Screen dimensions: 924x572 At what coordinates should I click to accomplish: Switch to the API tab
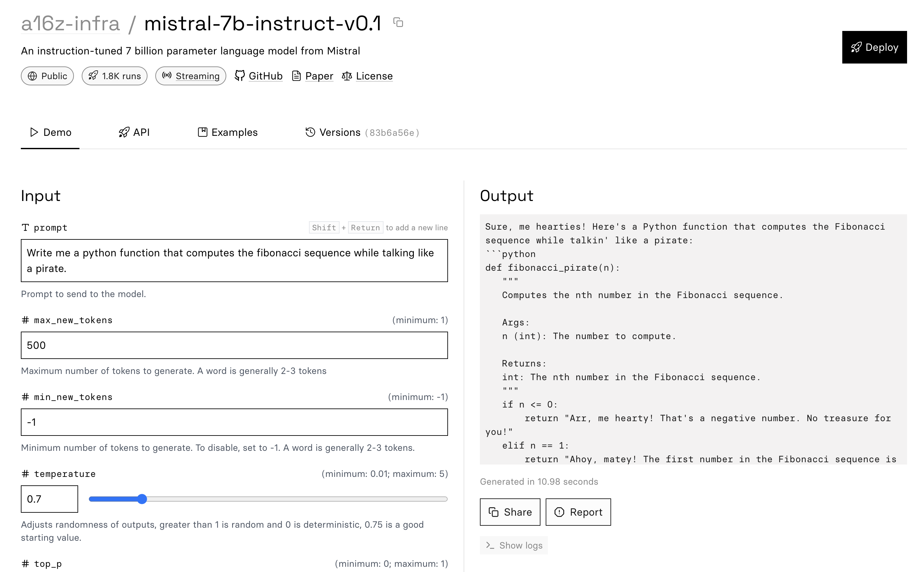134,132
